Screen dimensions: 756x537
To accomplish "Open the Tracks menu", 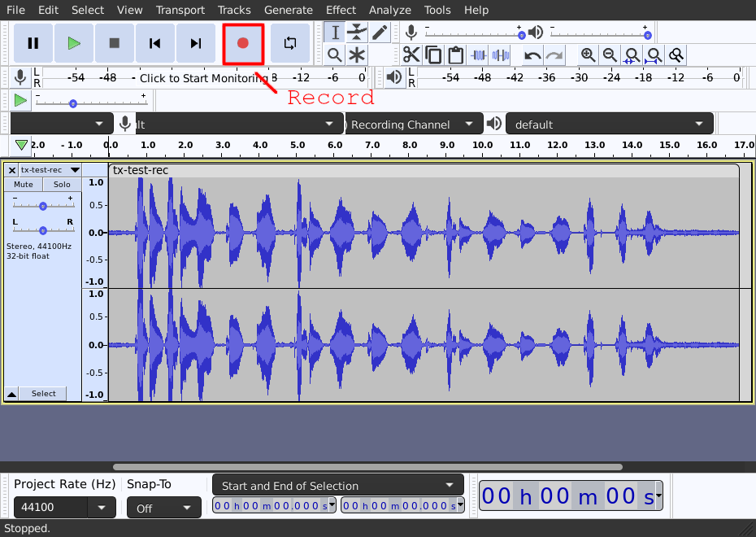I will 234,10.
